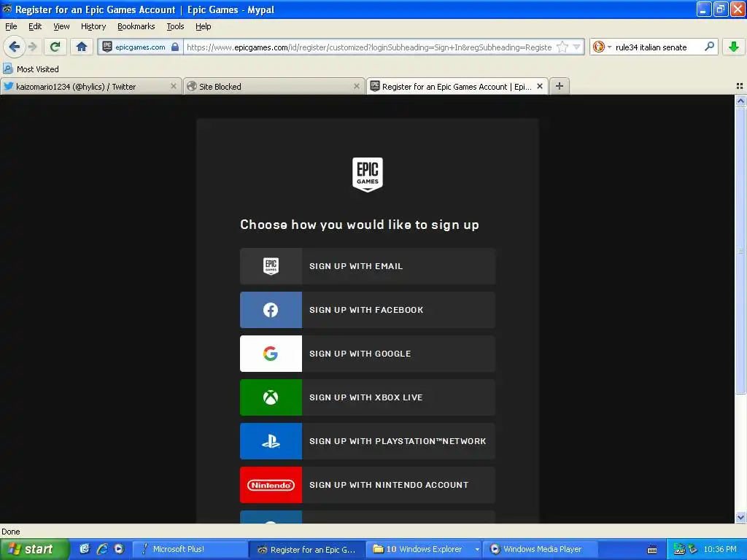
Task: Open the Windows Start menu
Action: [x=34, y=549]
